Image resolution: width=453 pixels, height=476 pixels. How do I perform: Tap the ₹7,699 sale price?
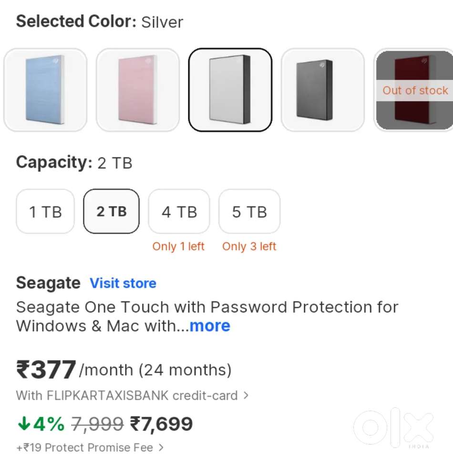point(161,424)
